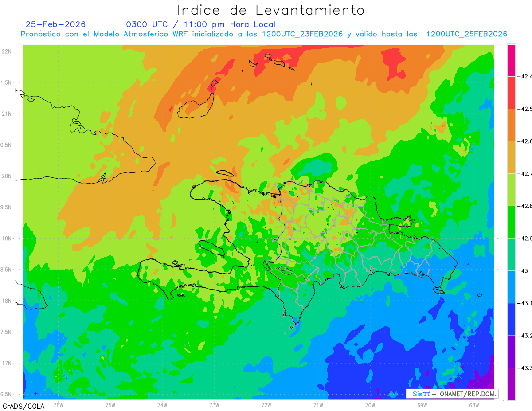Click the '-43.2' legend value

click(525, 335)
